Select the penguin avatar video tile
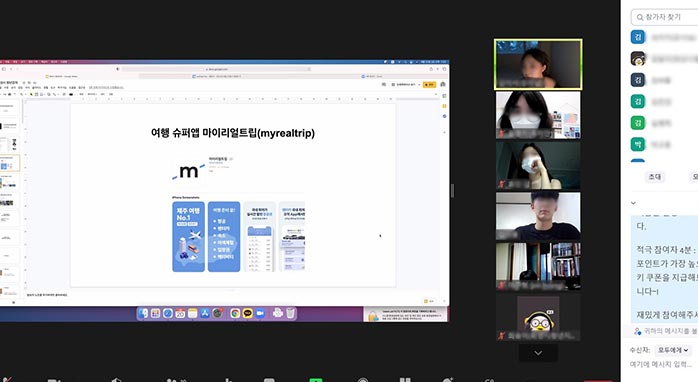The width and height of the screenshot is (698, 382). (538, 317)
